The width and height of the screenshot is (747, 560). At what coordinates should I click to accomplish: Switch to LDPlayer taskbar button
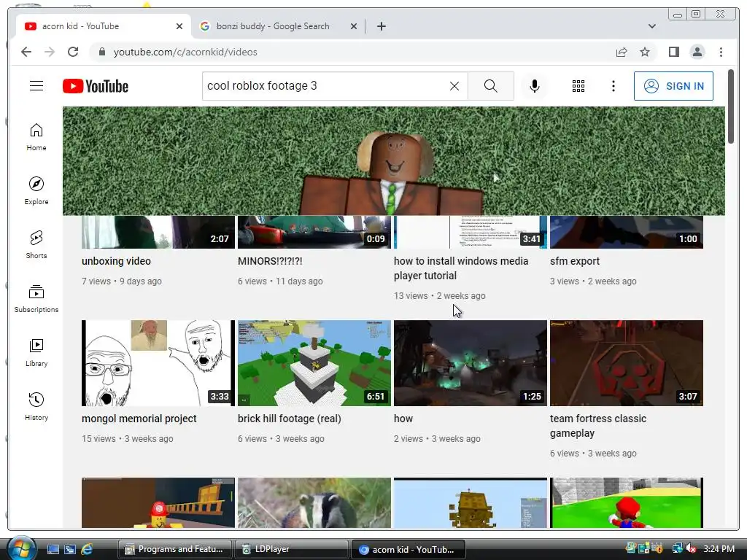point(292,549)
